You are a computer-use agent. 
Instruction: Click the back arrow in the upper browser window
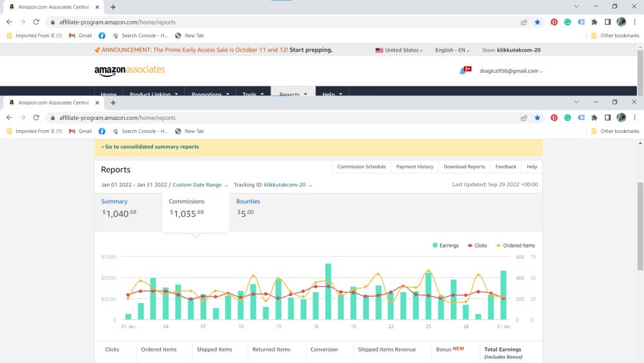click(x=9, y=22)
